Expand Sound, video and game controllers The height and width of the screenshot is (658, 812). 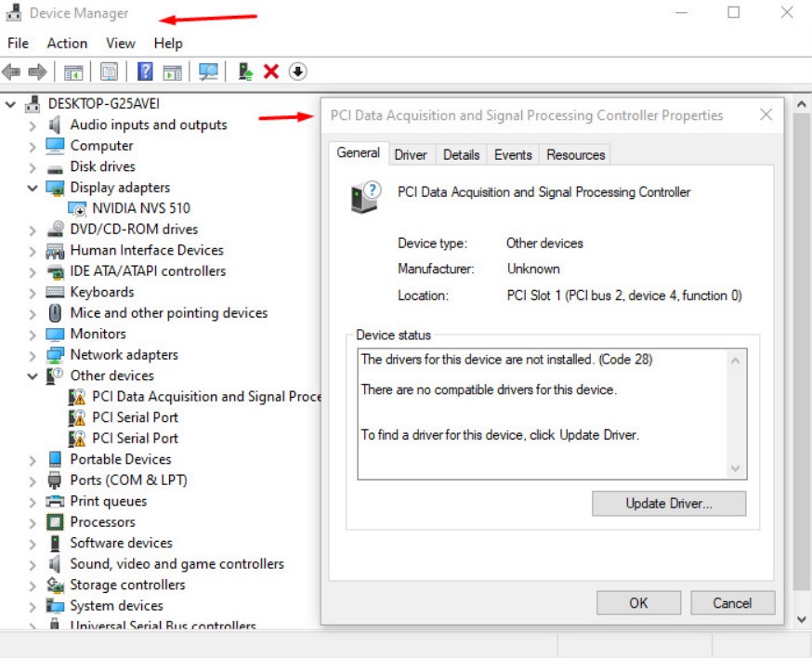(33, 565)
